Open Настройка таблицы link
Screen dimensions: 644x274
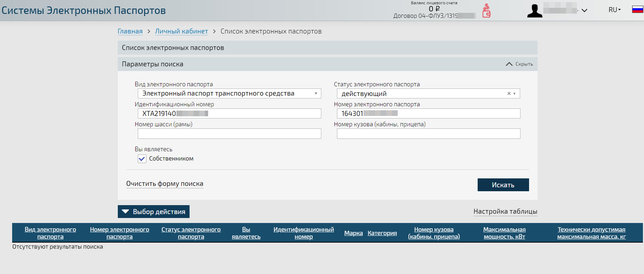(505, 212)
